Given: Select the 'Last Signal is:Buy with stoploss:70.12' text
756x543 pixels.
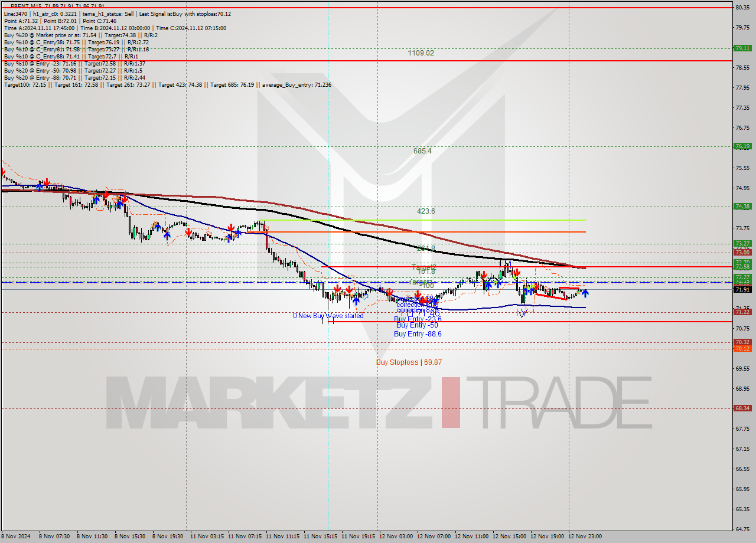Looking at the screenshot, I should pyautogui.click(x=186, y=14).
